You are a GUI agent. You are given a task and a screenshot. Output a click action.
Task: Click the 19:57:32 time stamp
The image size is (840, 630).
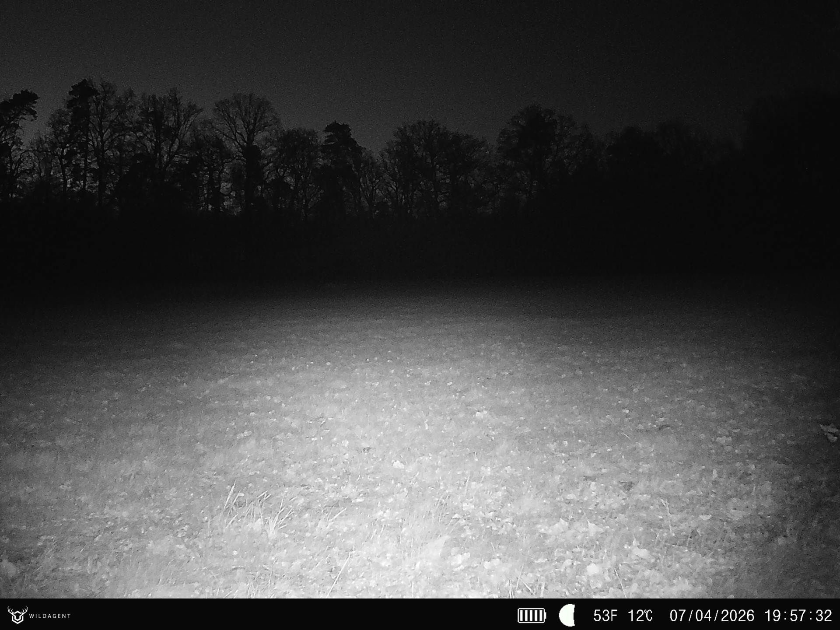pos(798,616)
